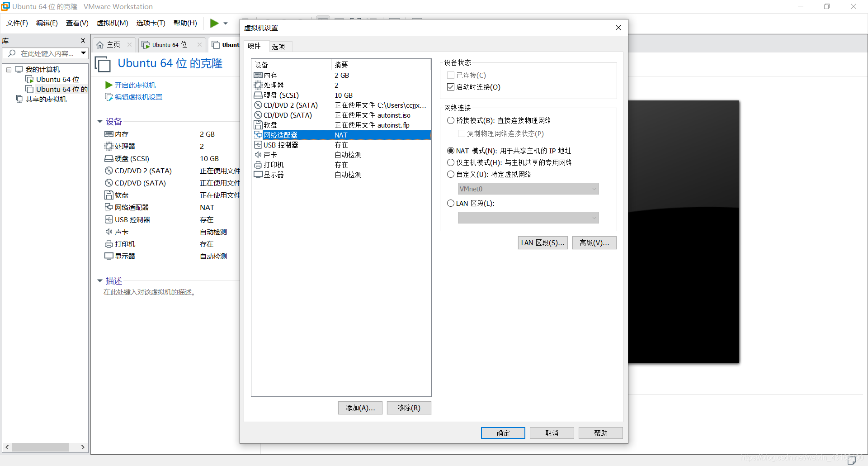
Task: Click library horizontal scrollbar right arrow
Action: point(83,447)
